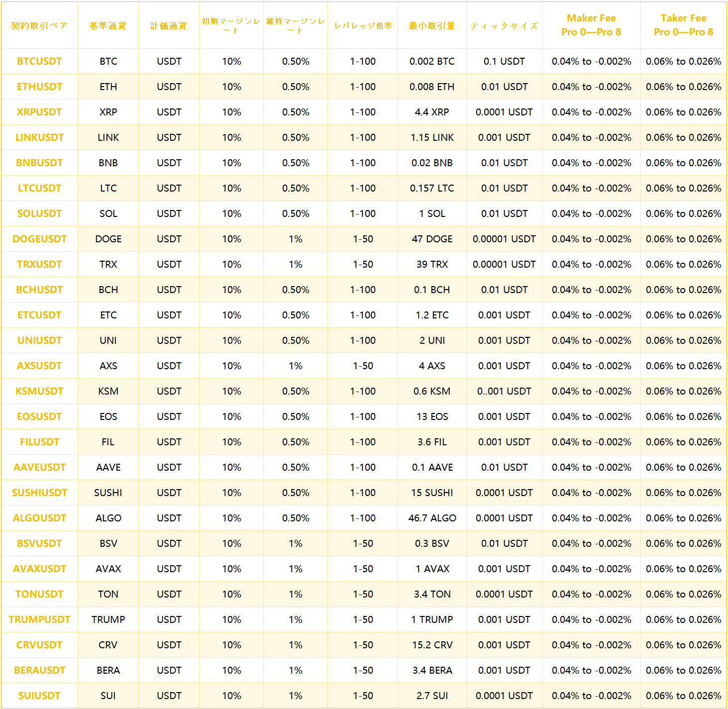Click the 1.15 LINK minimum trade cell

[432, 137]
